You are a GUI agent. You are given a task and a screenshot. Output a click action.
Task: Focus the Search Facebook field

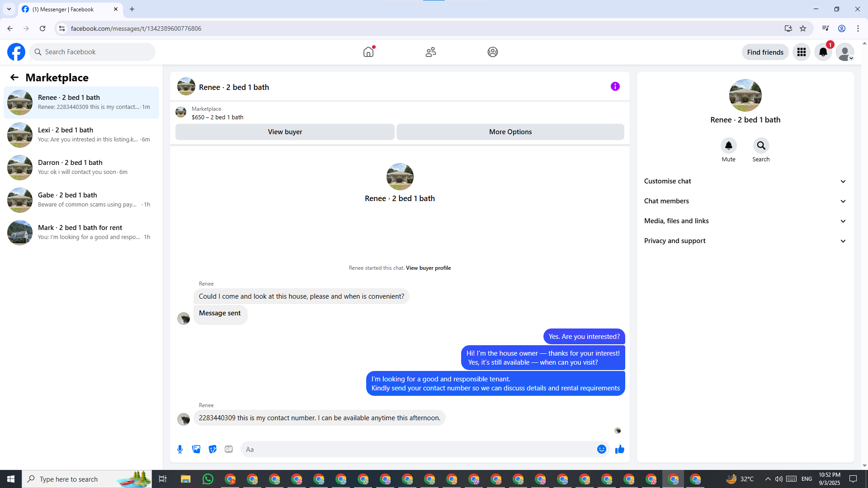(92, 52)
